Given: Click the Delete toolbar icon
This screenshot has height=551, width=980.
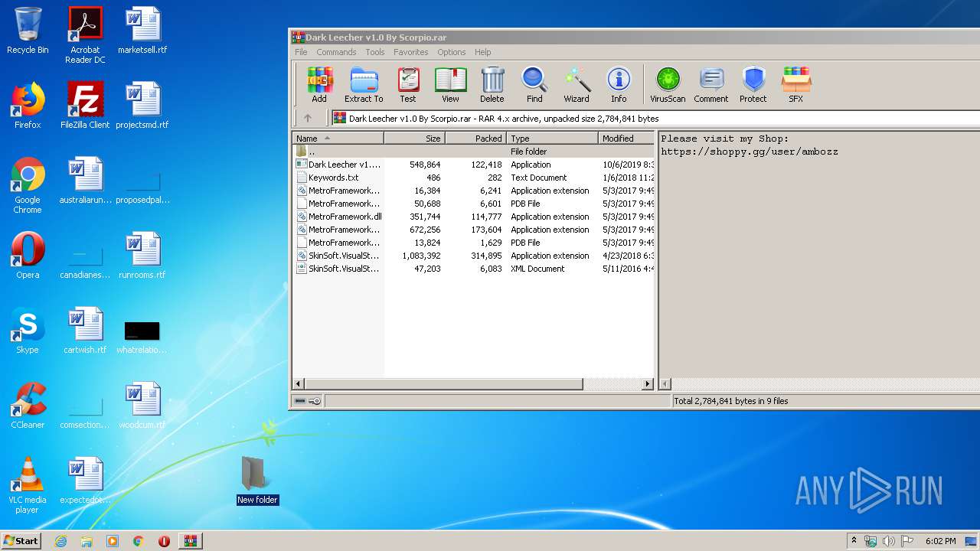Looking at the screenshot, I should pos(492,84).
